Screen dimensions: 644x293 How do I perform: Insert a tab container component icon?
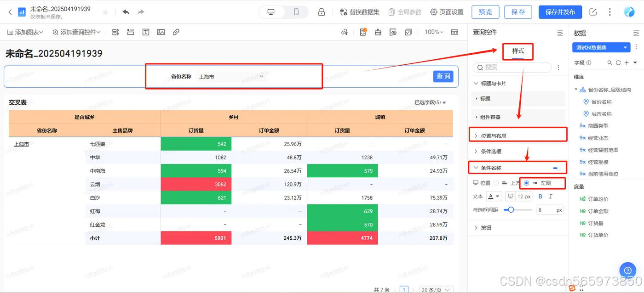(131, 32)
